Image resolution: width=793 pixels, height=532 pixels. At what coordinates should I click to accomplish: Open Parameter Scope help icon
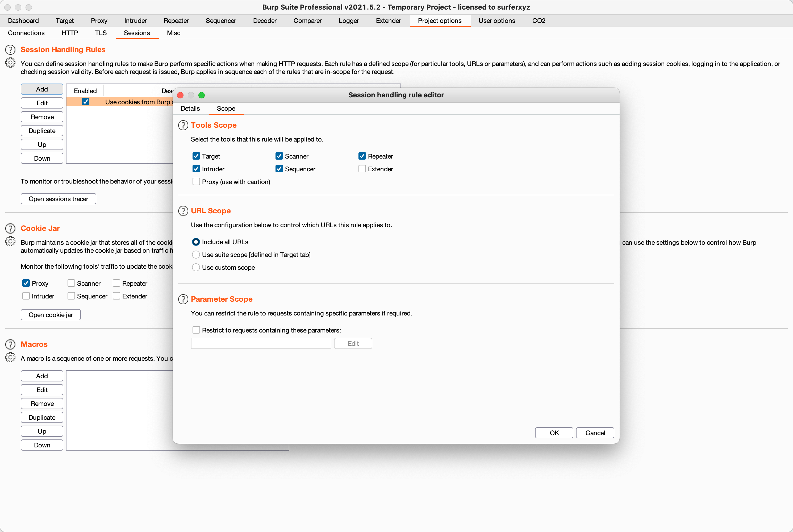183,299
